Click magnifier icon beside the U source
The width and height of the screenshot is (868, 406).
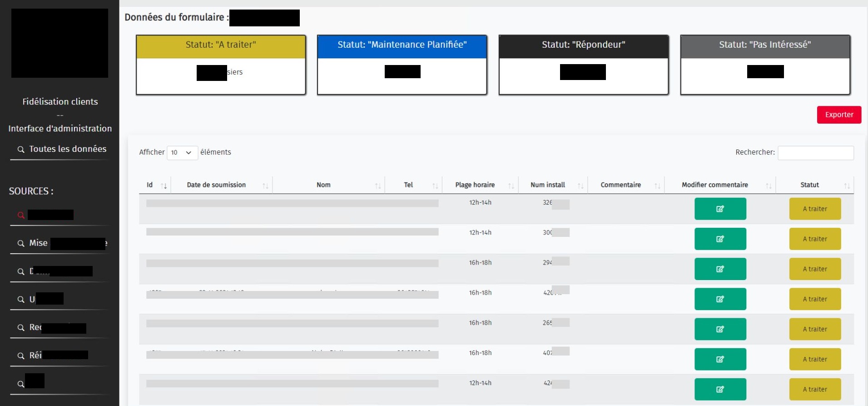[x=21, y=300]
